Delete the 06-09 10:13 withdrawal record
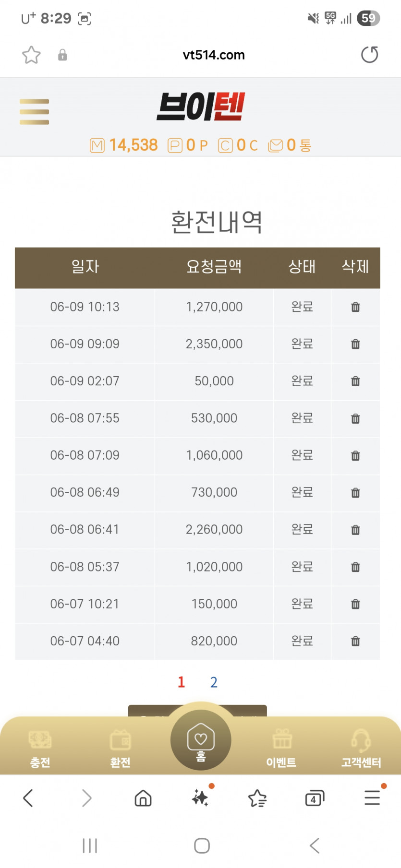Viewport: 401px width, 868px height. (355, 307)
